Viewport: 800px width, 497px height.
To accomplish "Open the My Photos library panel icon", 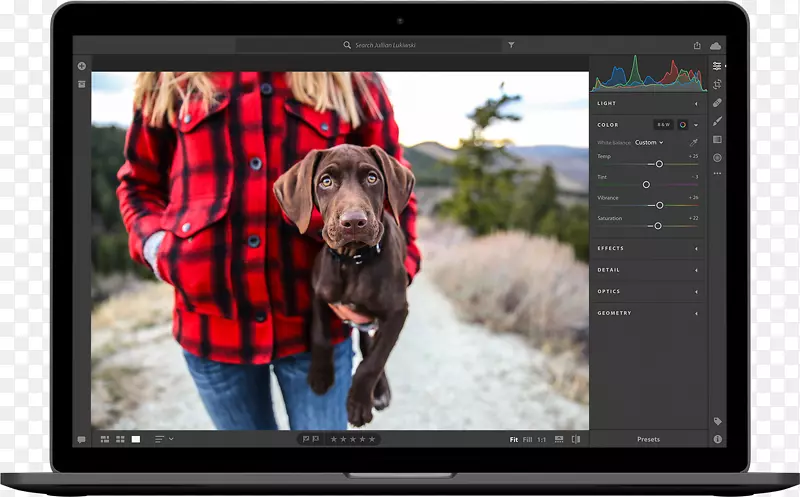I will [82, 84].
